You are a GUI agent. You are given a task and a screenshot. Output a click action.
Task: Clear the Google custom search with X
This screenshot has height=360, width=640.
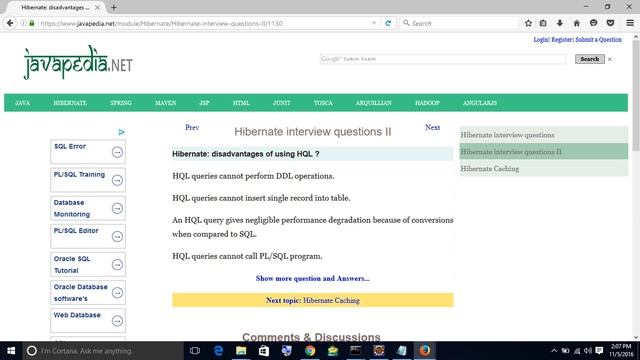click(610, 60)
